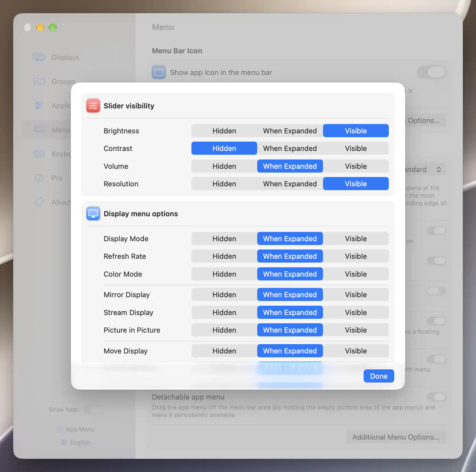476x472 pixels.
Task: Set Mirror Display to Hidden
Action: click(224, 294)
